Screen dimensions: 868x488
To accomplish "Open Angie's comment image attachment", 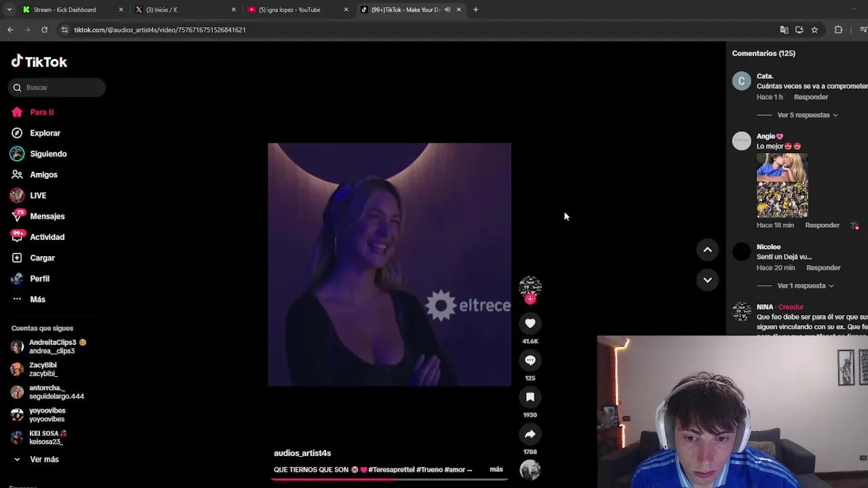I will (782, 185).
